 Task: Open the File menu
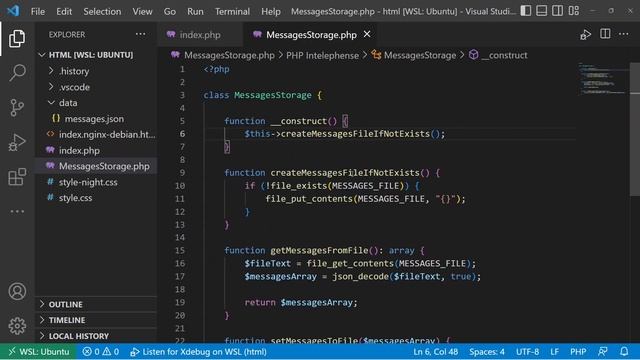click(x=38, y=11)
